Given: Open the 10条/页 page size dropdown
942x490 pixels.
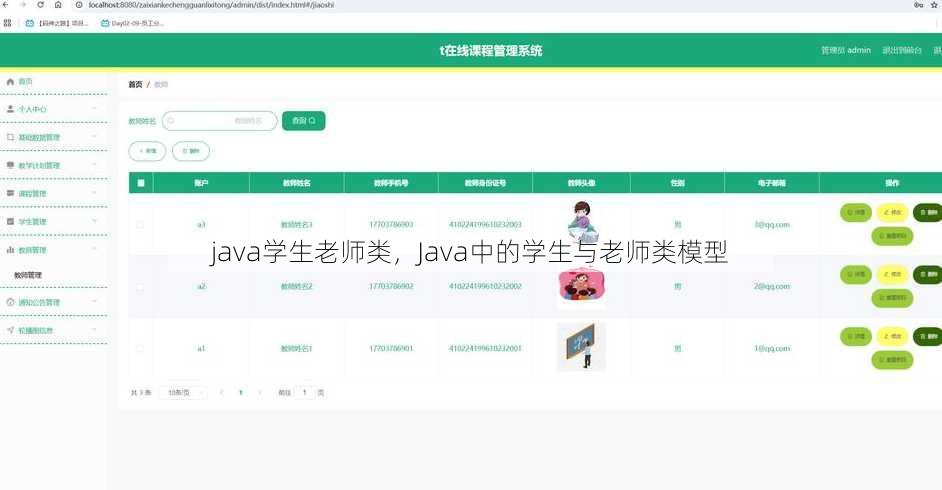Looking at the screenshot, I should 183,393.
